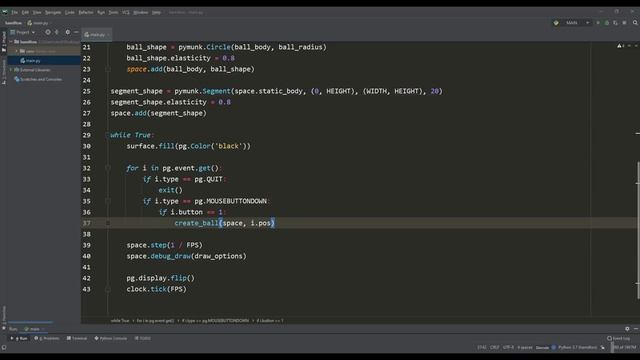This screenshot has width=640, height=360.
Task: Click the fold marker next to line 35
Action: [x=108, y=201]
